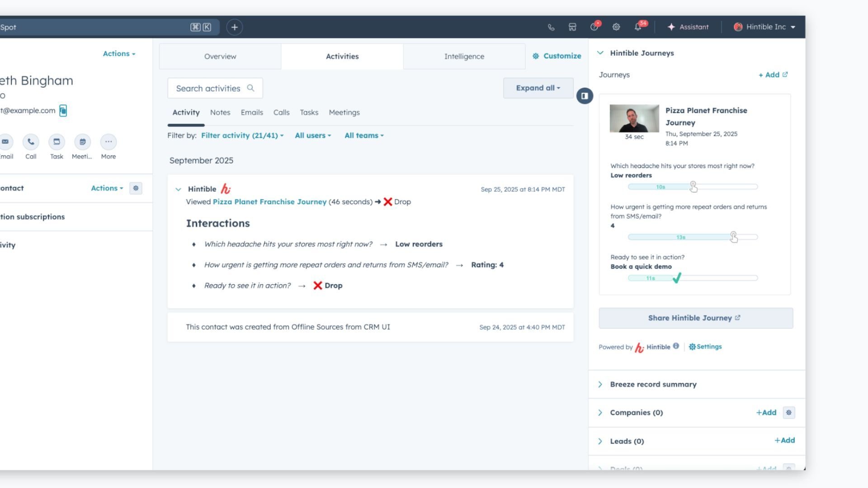The height and width of the screenshot is (488, 868).
Task: Open the All users filter dropdown
Action: [x=312, y=135]
